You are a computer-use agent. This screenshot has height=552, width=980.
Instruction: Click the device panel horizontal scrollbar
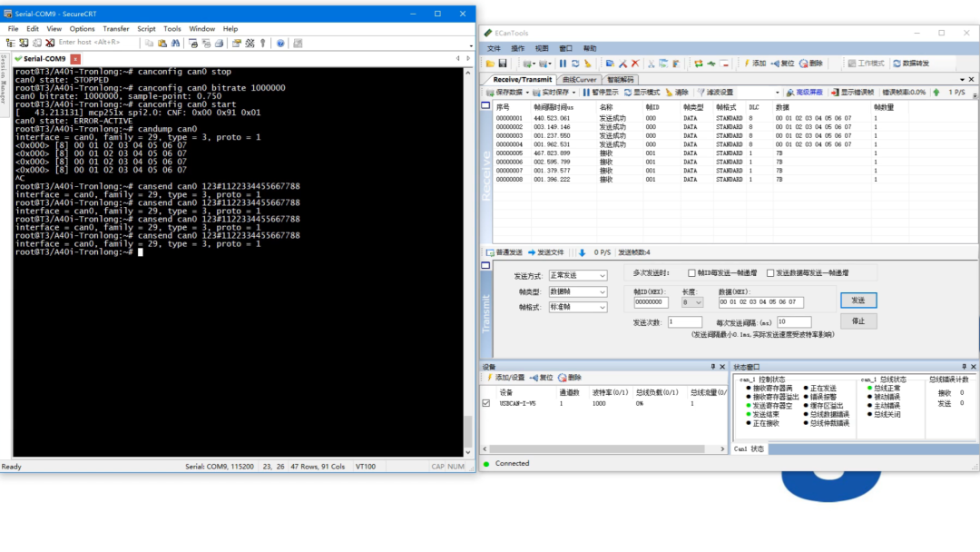(x=603, y=448)
